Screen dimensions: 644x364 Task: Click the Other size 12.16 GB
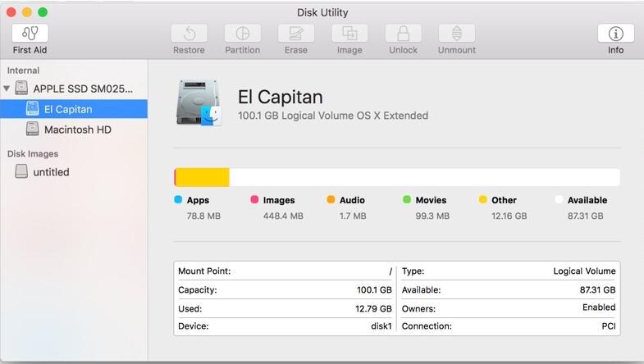(509, 216)
